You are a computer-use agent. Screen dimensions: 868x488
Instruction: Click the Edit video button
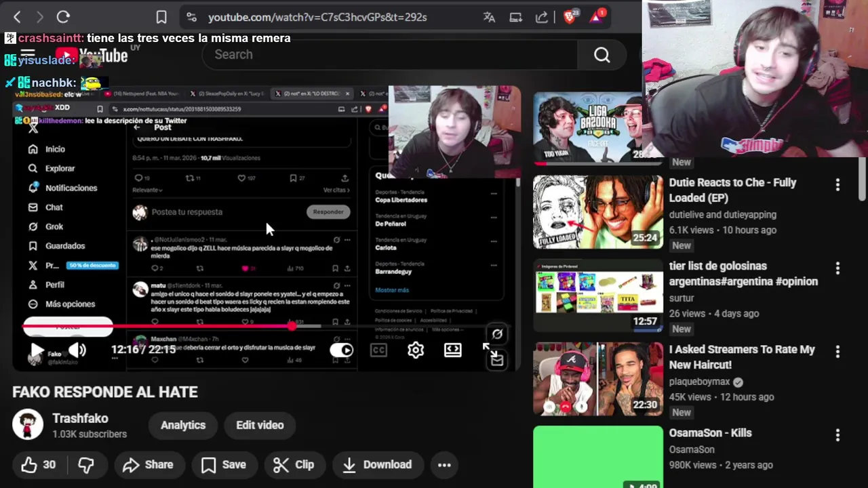pos(260,425)
